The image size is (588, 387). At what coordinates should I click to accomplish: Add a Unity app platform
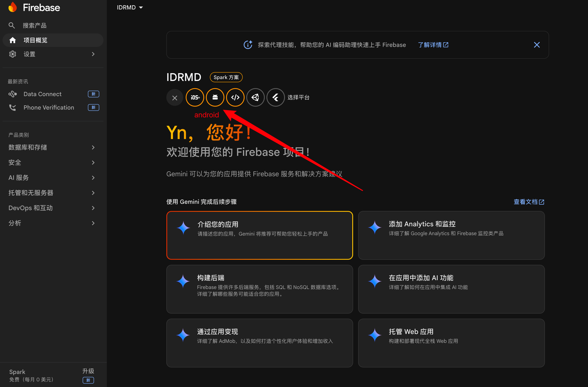pyautogui.click(x=256, y=97)
